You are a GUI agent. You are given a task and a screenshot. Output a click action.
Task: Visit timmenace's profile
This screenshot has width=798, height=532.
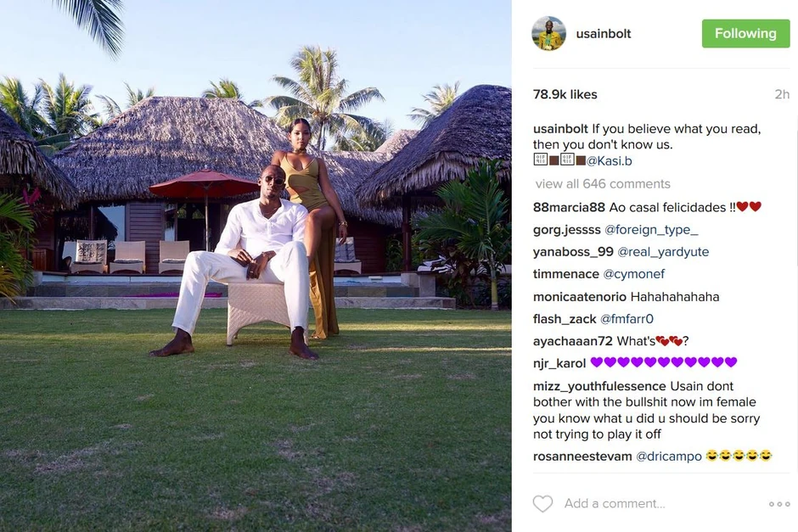pyautogui.click(x=566, y=274)
